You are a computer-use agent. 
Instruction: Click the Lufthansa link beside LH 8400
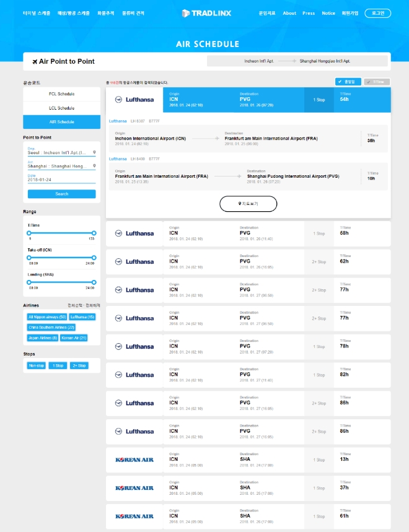click(118, 159)
